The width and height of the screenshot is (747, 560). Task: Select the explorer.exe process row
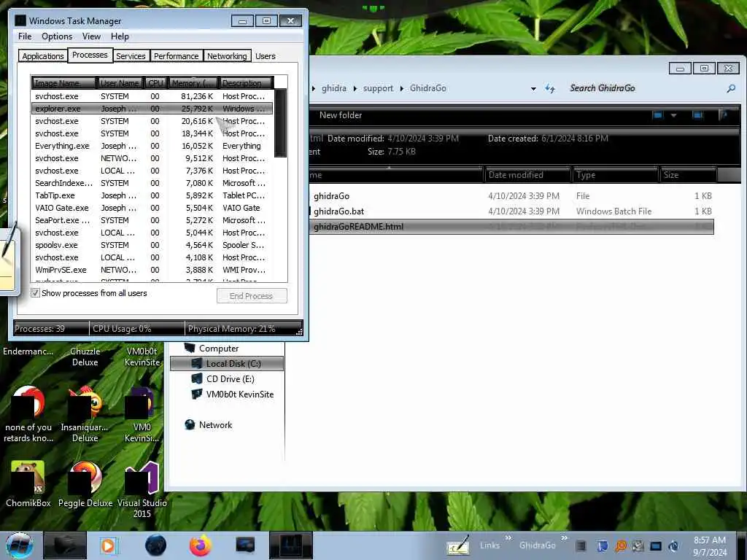coord(152,109)
